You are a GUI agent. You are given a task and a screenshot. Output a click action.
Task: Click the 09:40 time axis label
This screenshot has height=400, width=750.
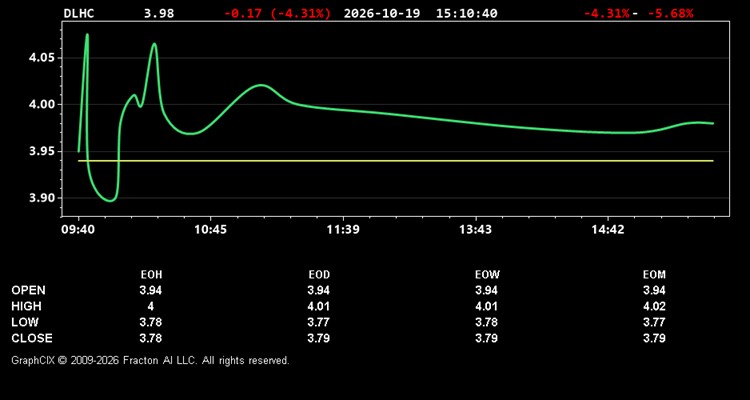point(78,230)
